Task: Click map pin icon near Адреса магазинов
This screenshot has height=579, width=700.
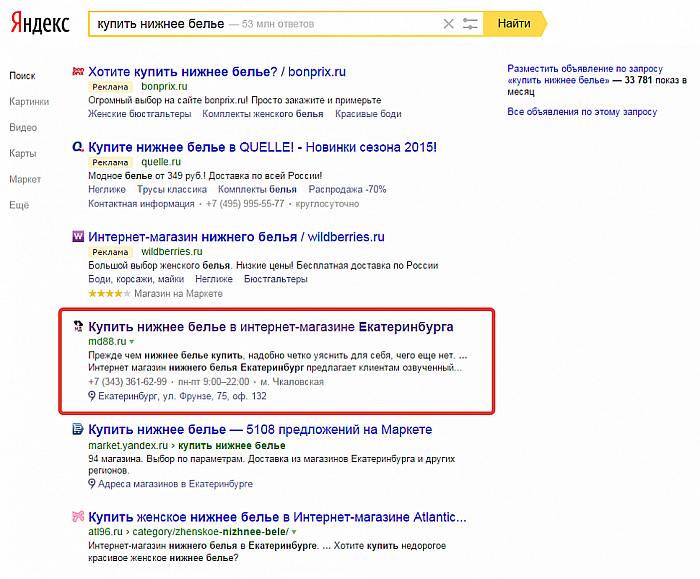Action: pos(92,483)
